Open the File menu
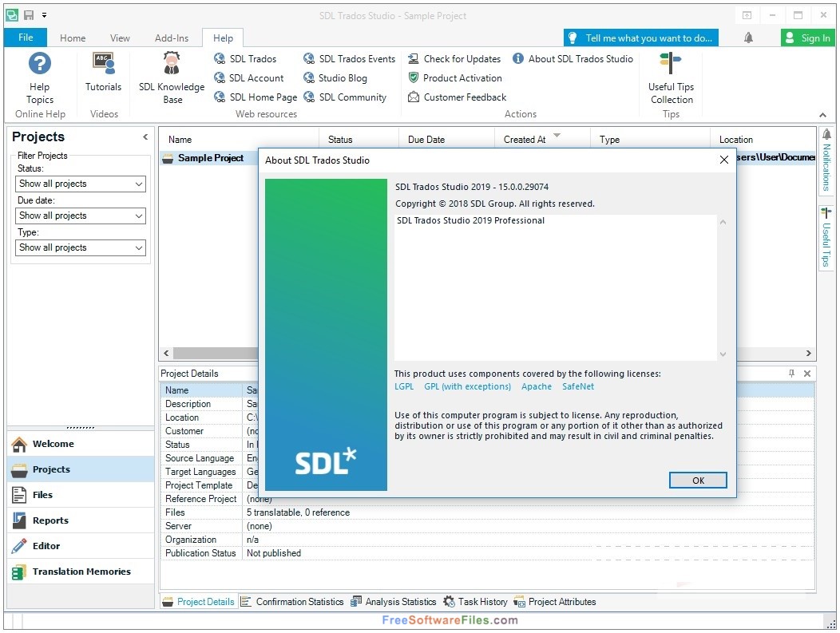840x633 pixels. [26, 38]
